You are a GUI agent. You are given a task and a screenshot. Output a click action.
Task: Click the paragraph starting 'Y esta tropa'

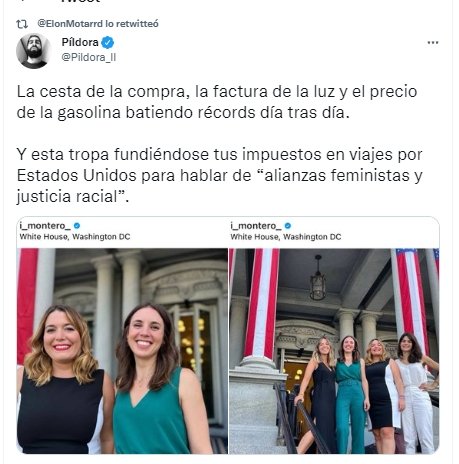click(220, 175)
